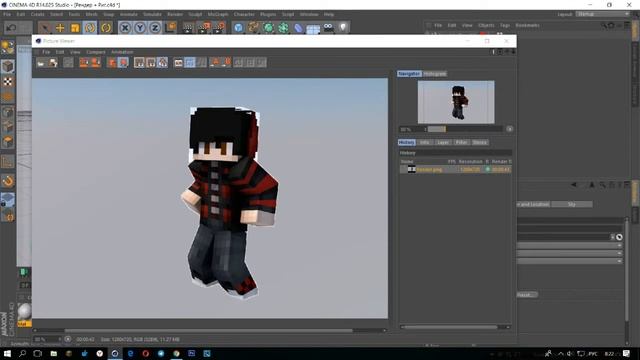This screenshot has height=360, width=640.
Task: Click the Navigator preview thumbnail
Action: pyautogui.click(x=456, y=102)
